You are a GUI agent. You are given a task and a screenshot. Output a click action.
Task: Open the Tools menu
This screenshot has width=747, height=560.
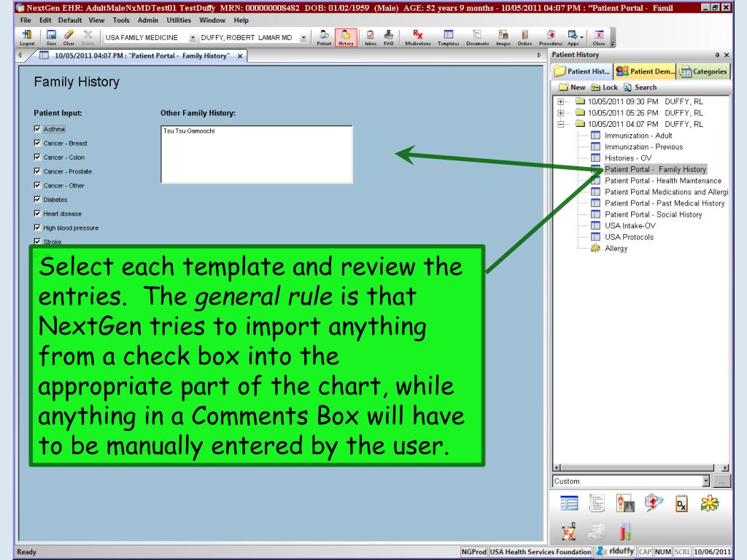(x=121, y=20)
